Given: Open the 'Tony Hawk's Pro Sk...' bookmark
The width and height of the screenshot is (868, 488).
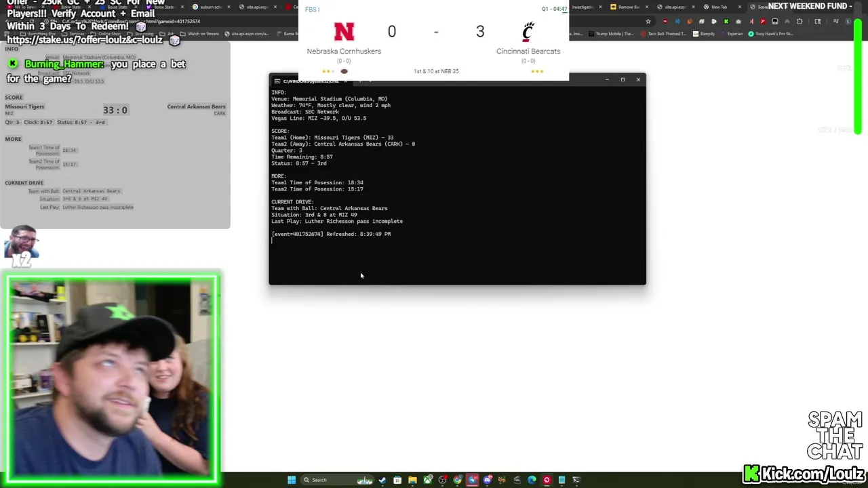Looking at the screenshot, I should (770, 34).
